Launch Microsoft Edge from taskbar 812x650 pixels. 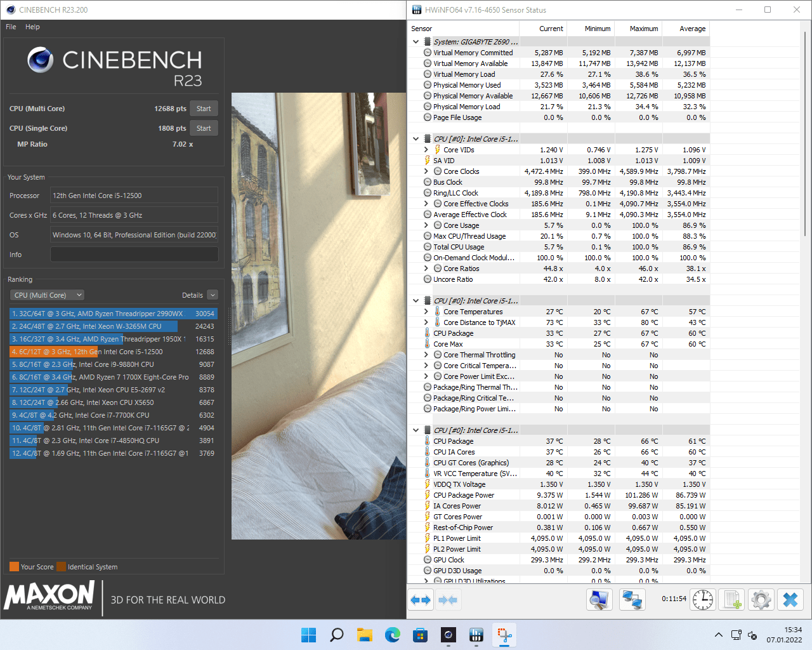coord(392,635)
